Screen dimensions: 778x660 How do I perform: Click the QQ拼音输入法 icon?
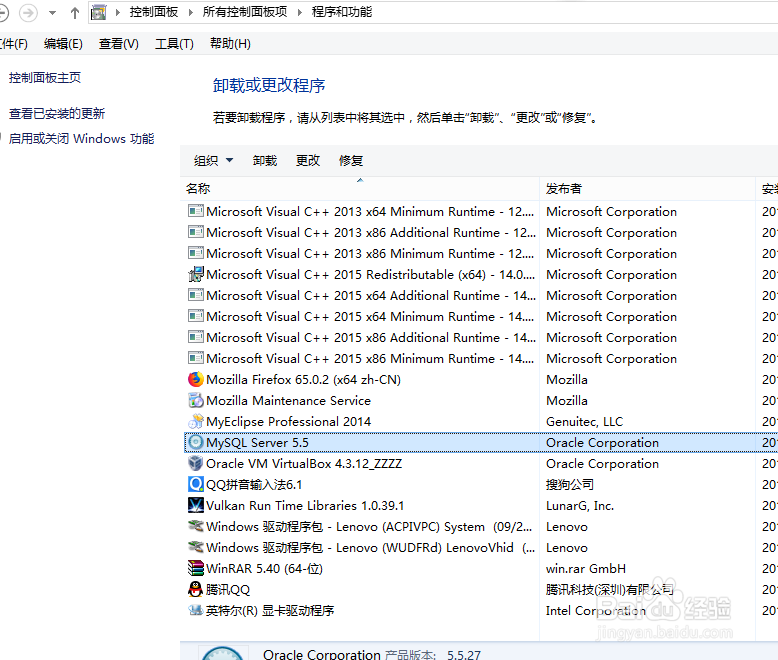coord(195,484)
